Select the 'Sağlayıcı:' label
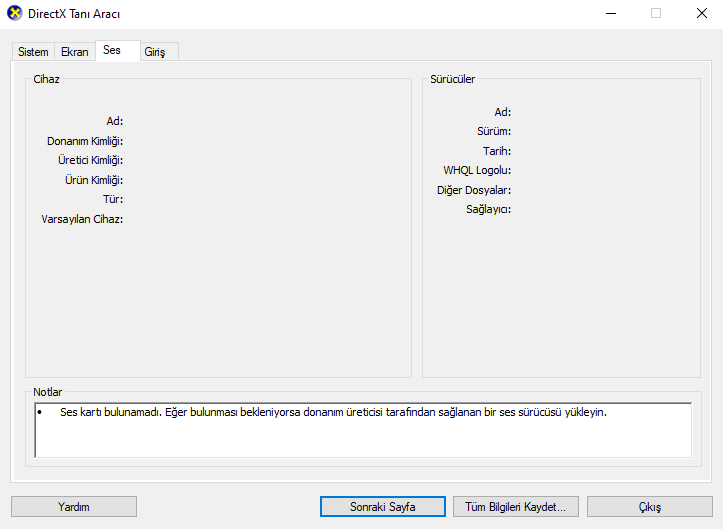 488,209
